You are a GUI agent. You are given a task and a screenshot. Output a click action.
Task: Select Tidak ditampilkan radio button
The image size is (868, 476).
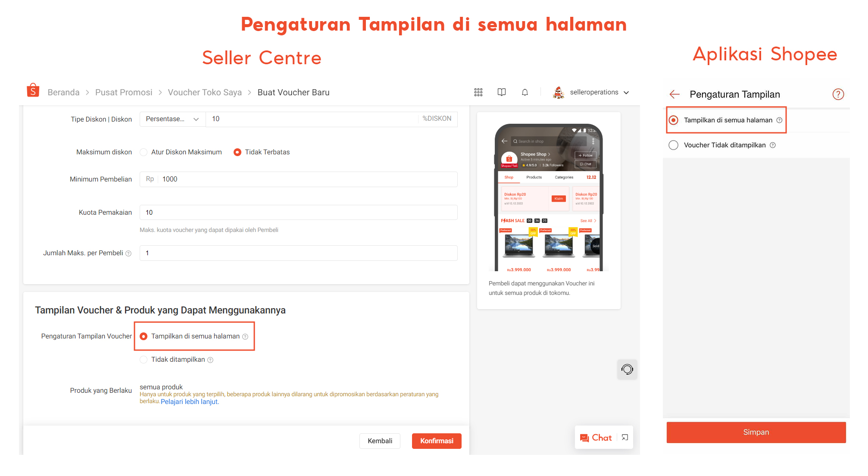click(x=145, y=359)
